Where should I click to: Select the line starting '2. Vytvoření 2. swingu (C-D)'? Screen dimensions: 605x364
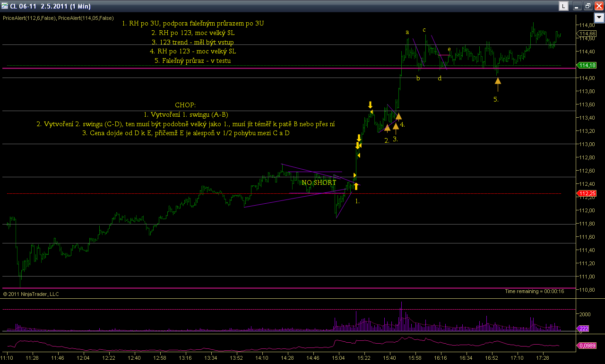pos(185,124)
